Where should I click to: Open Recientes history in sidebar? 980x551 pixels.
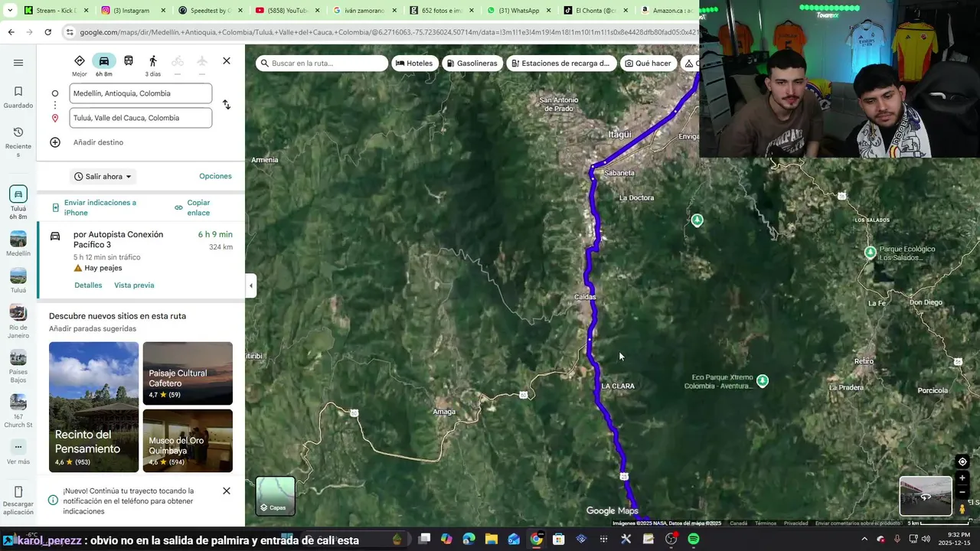(x=18, y=142)
